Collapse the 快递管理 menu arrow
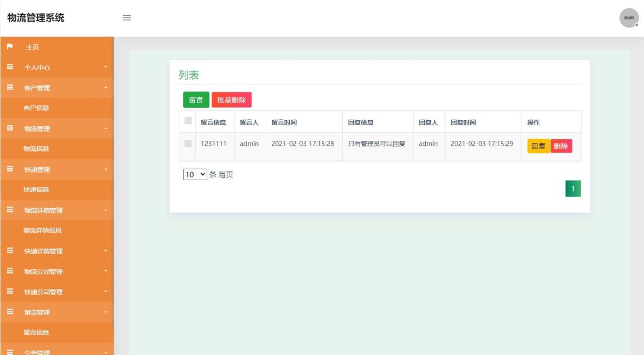This screenshot has width=644, height=355. pos(106,169)
